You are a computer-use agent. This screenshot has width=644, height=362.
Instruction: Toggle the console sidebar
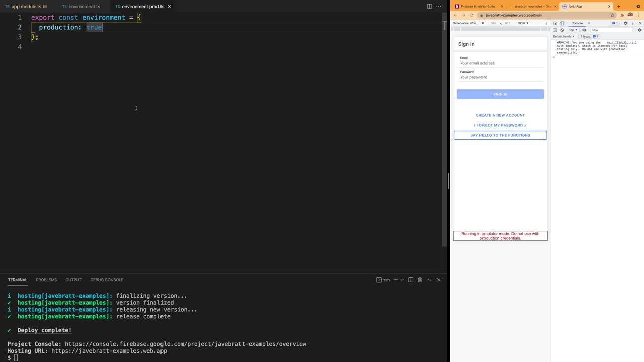pyautogui.click(x=555, y=30)
